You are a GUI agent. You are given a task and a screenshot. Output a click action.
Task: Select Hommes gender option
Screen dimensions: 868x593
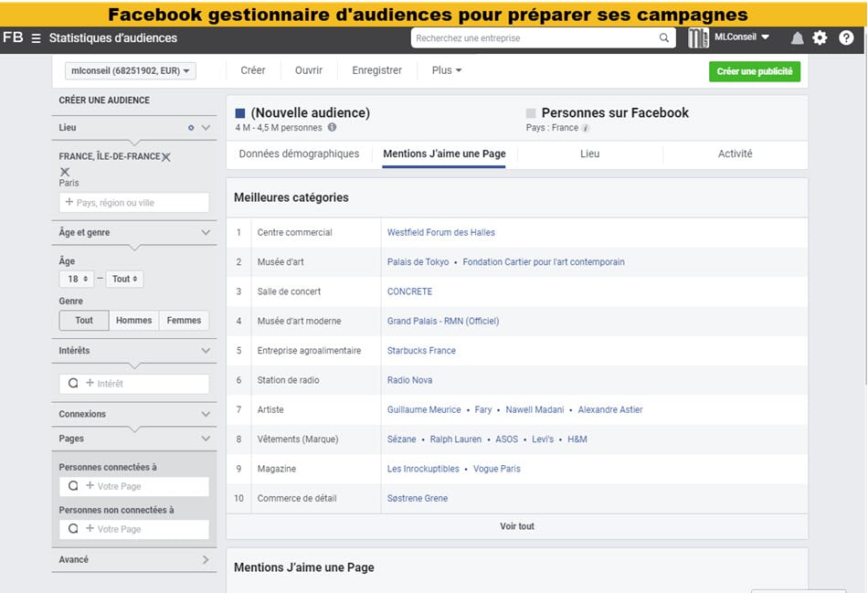tap(134, 320)
